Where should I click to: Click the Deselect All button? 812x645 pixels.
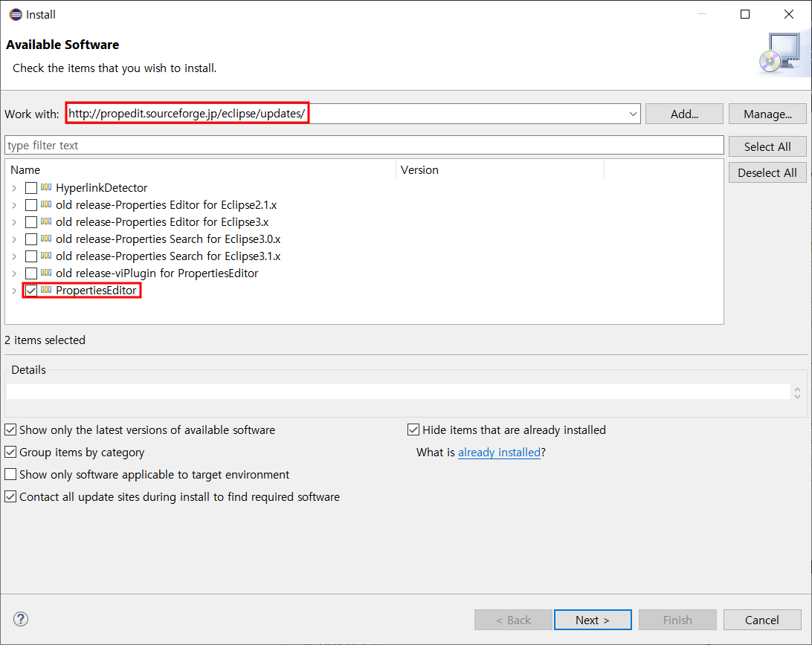767,173
